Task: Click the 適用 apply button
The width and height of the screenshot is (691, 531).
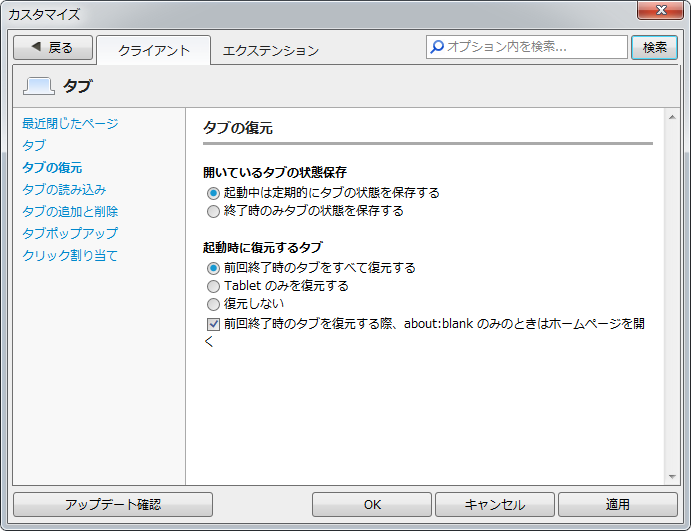Action: [x=618, y=505]
